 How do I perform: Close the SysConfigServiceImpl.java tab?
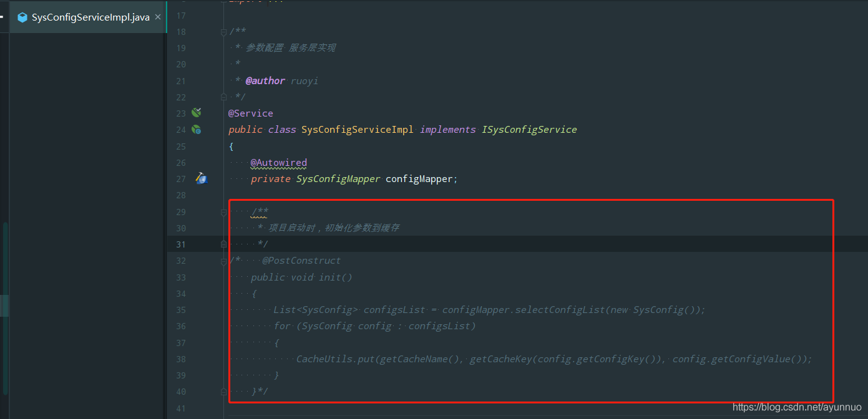(158, 17)
